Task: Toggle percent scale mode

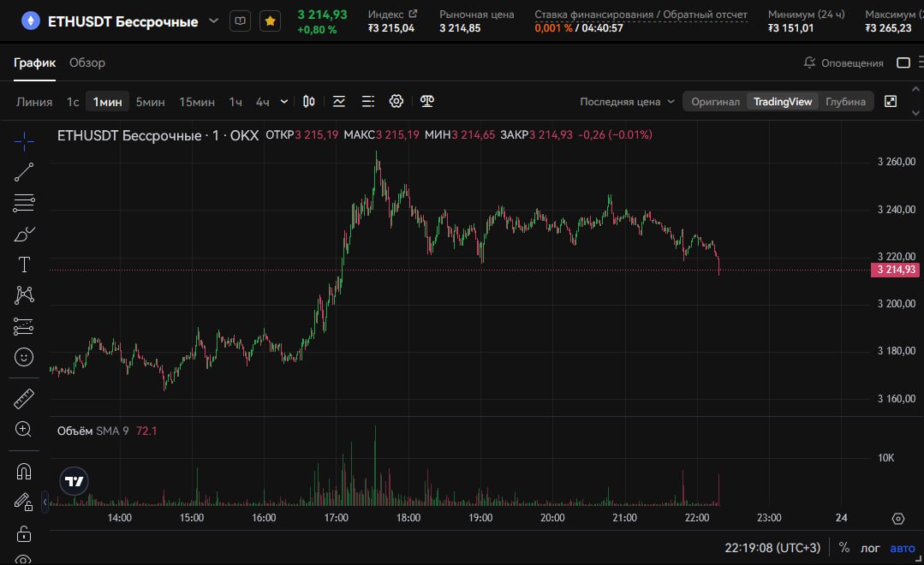Action: pos(844,548)
